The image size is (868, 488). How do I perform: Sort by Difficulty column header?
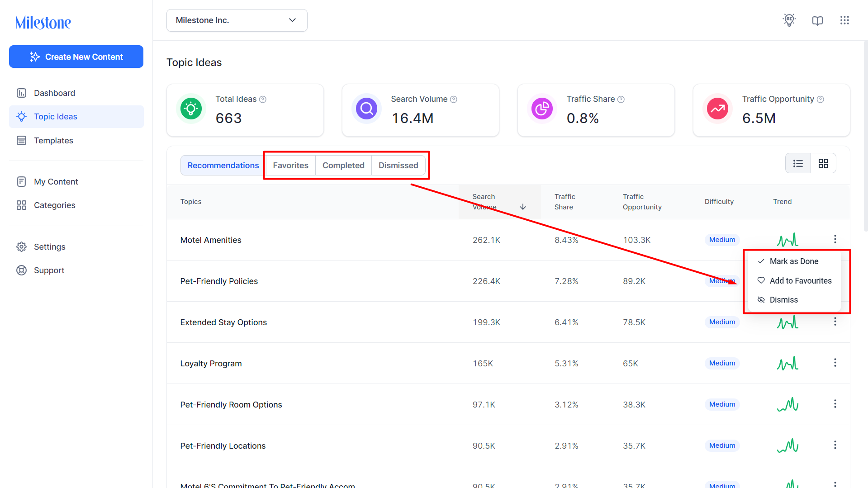(719, 202)
